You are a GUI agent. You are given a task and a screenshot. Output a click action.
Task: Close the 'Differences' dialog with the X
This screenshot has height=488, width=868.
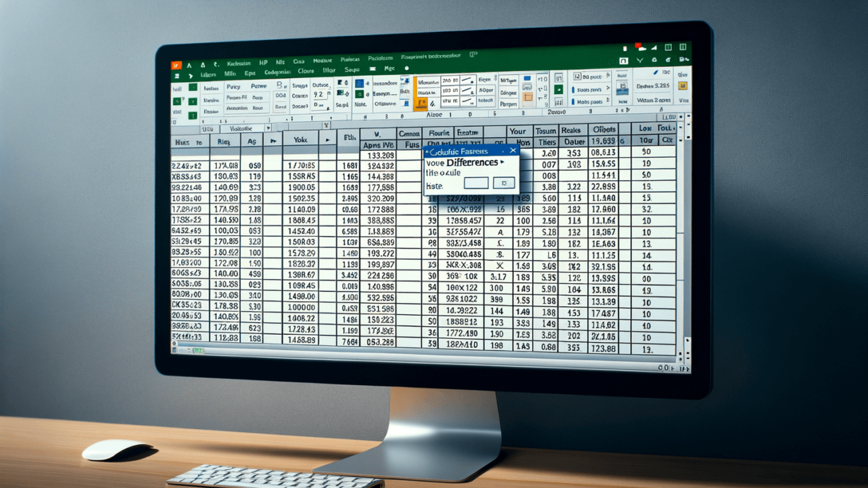coord(513,150)
